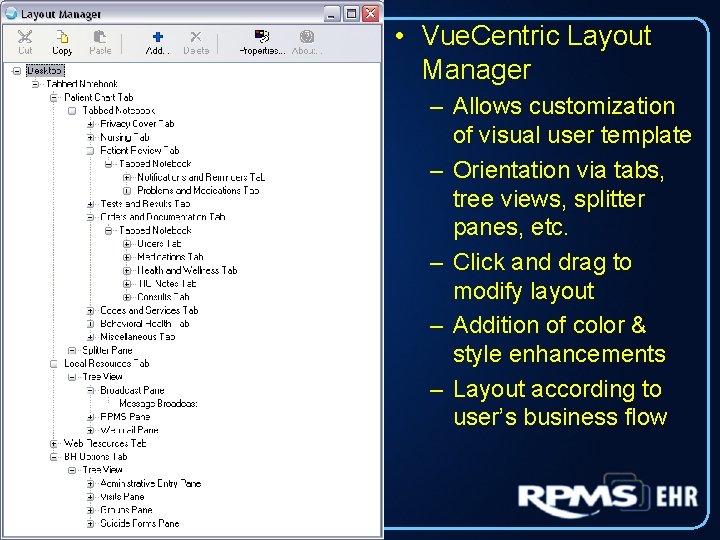720x540 pixels.
Task: Expand the Tests and Results Tab node
Action: [90, 204]
